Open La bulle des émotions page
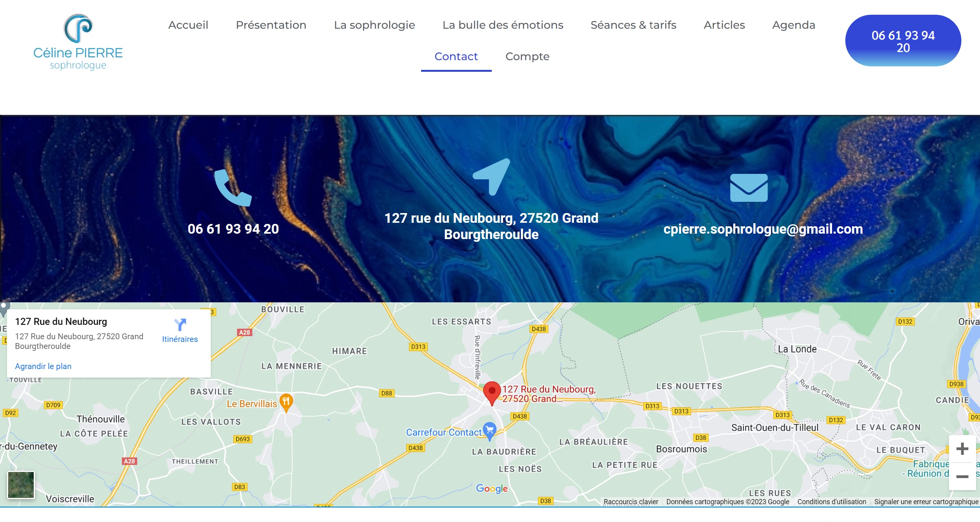This screenshot has width=980, height=522. click(x=503, y=25)
